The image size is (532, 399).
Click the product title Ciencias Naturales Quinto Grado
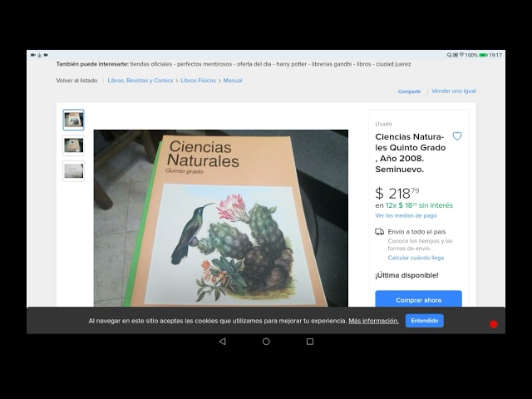[x=410, y=153]
